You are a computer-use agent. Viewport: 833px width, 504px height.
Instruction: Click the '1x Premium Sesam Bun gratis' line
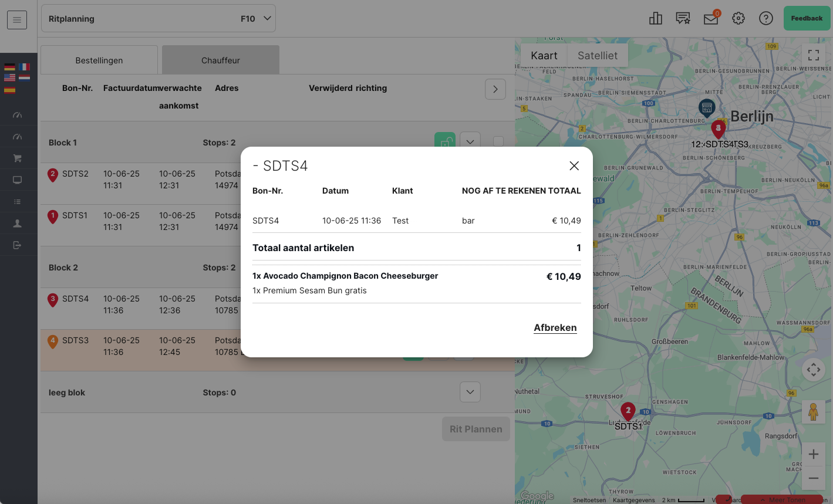coord(309,290)
